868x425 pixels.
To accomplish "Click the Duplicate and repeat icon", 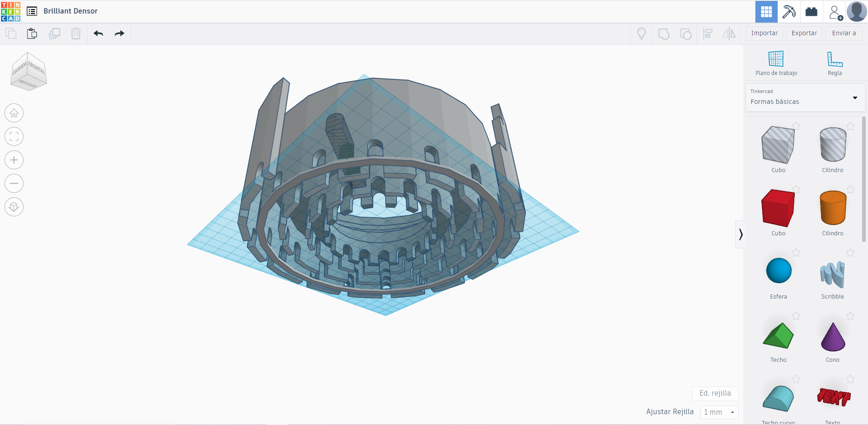I will 54,33.
